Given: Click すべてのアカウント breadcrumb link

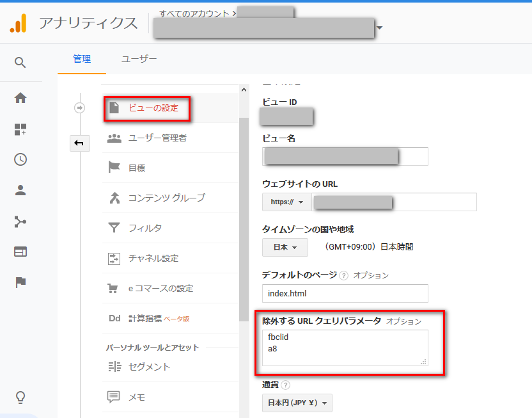Looking at the screenshot, I should (x=194, y=13).
